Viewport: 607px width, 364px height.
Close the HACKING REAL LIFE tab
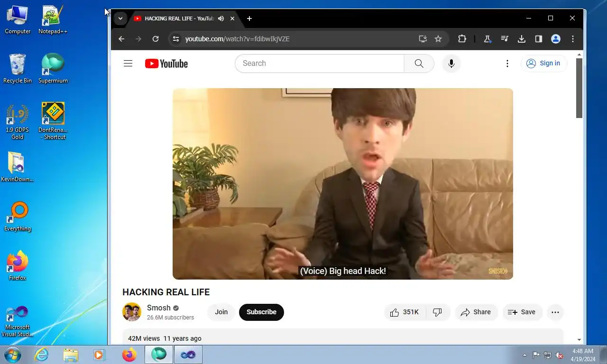(x=232, y=18)
